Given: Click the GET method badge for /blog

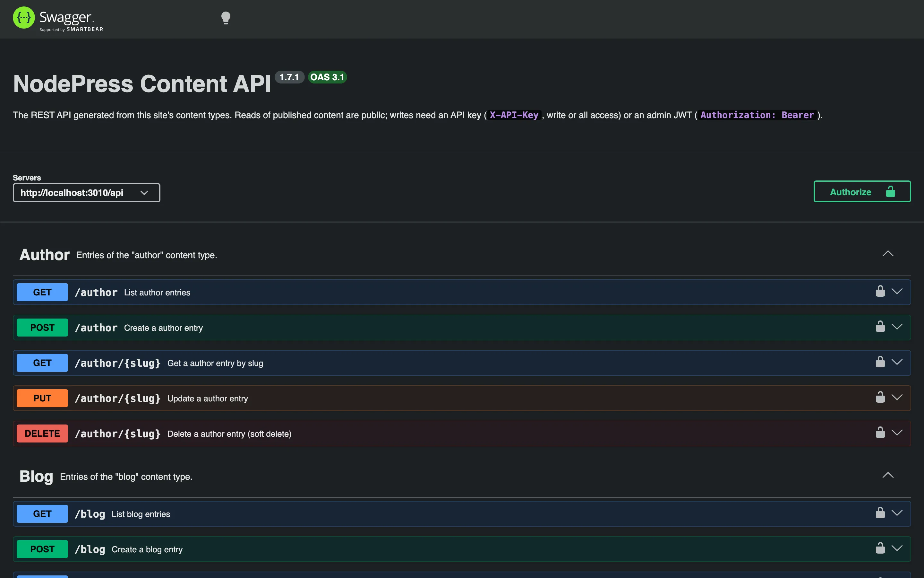Looking at the screenshot, I should click(x=42, y=514).
